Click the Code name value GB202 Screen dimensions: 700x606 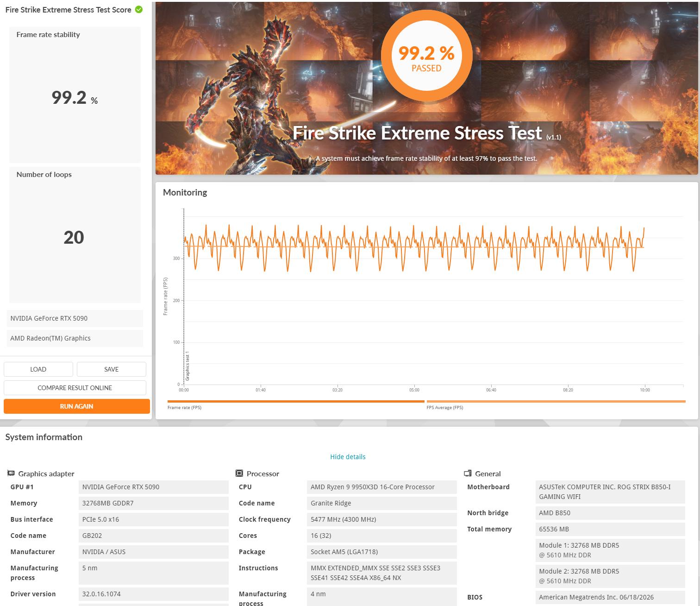click(154, 536)
